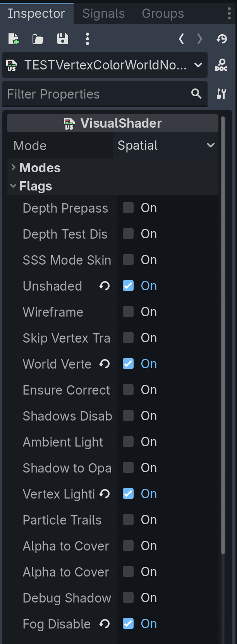
Task: Go to previous edited object arrow
Action: 181,39
